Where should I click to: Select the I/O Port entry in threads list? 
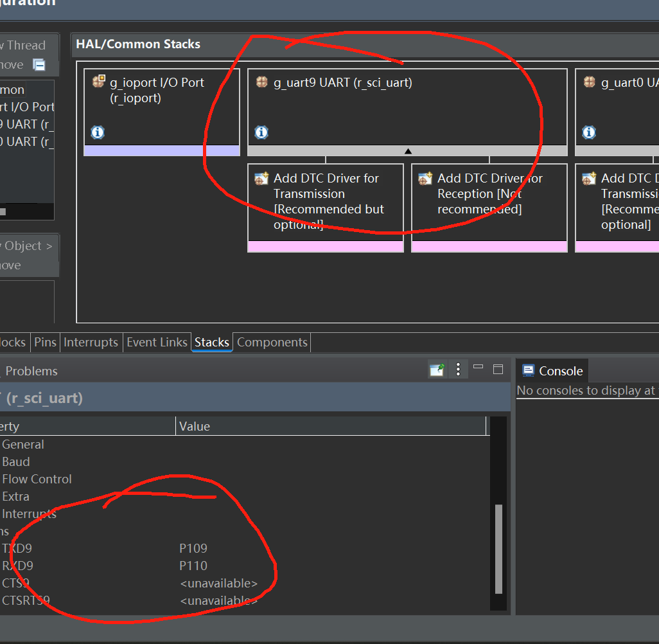point(27,107)
